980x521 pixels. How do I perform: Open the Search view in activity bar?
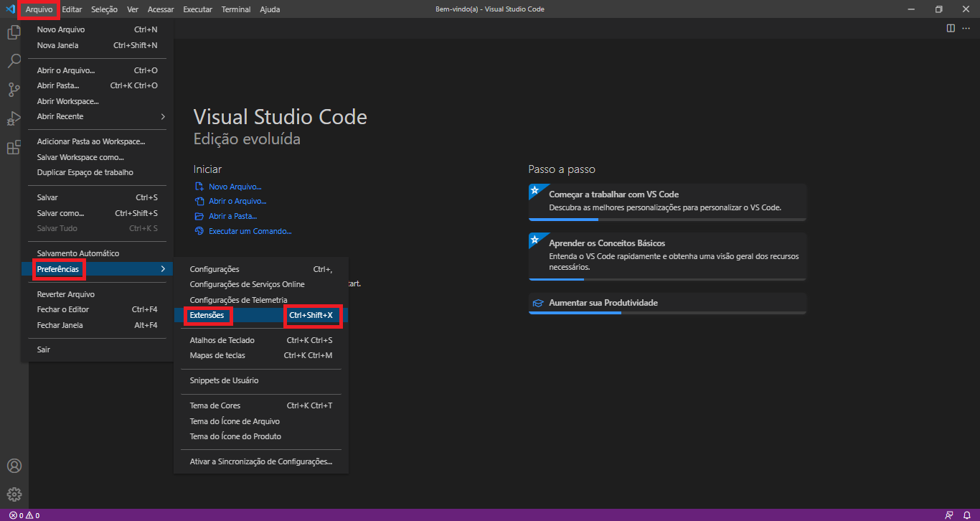(x=14, y=61)
